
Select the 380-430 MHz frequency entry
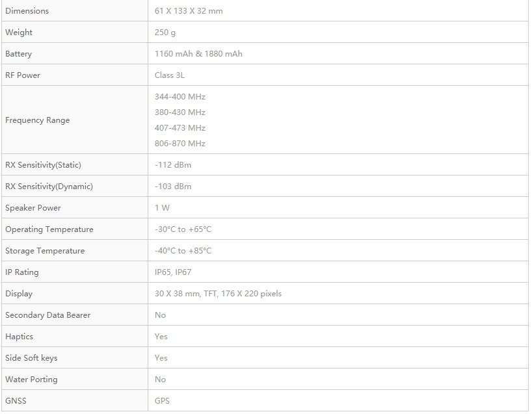coord(180,112)
